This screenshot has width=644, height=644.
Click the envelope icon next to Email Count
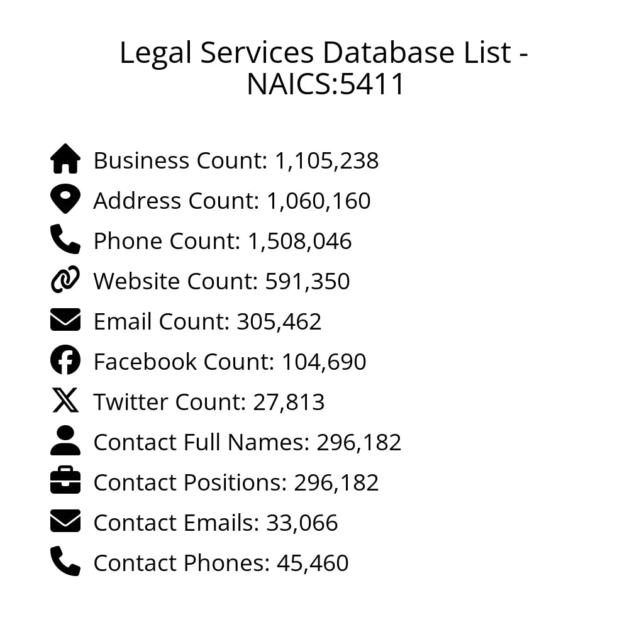click(65, 320)
